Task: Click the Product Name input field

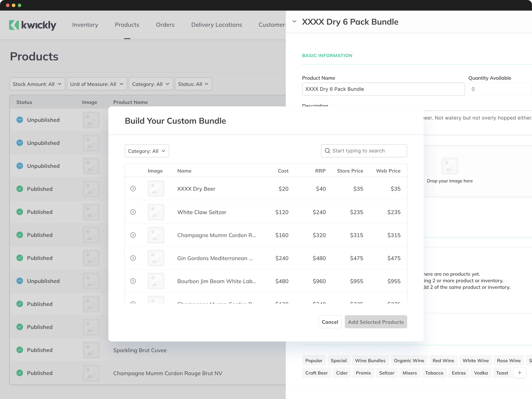Action: (383, 89)
